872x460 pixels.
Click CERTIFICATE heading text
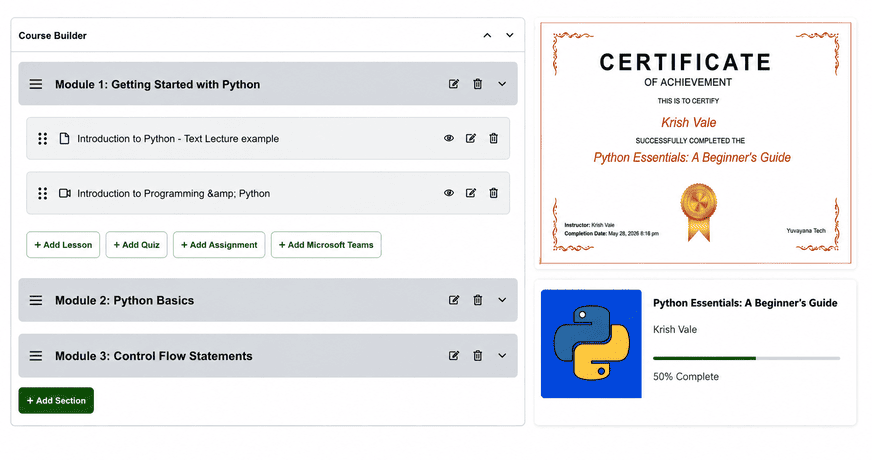pyautogui.click(x=685, y=62)
